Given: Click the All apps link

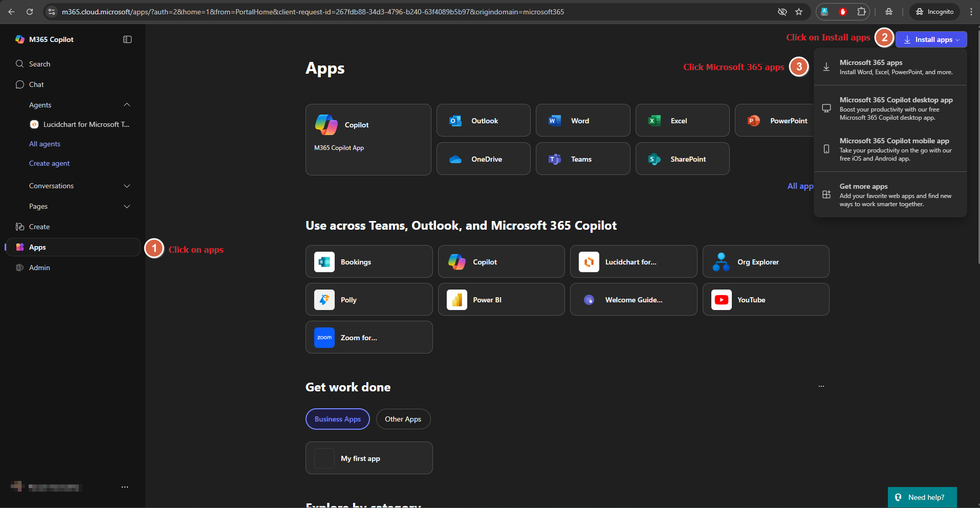Looking at the screenshot, I should (x=800, y=186).
